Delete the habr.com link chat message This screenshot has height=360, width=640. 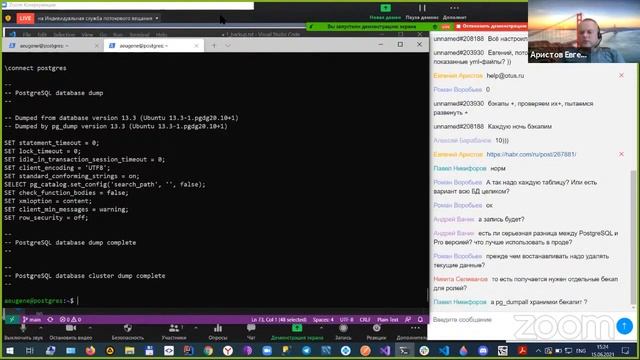(621, 154)
